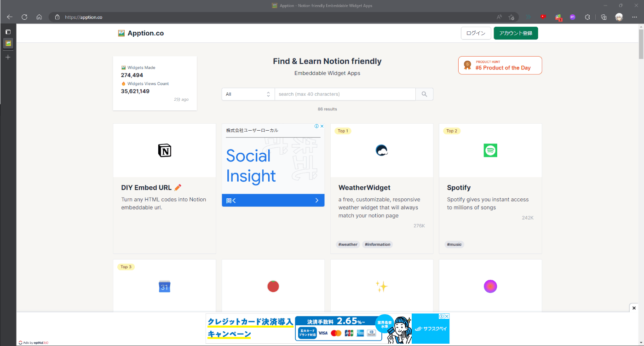Click the 242K views count
Screen dimensions: 644x346
click(x=528, y=218)
